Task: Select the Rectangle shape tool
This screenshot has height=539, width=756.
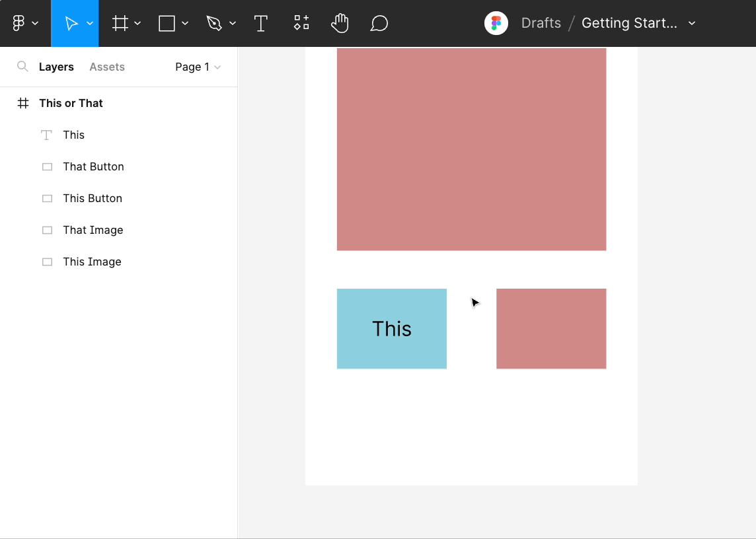Action: [x=167, y=24]
